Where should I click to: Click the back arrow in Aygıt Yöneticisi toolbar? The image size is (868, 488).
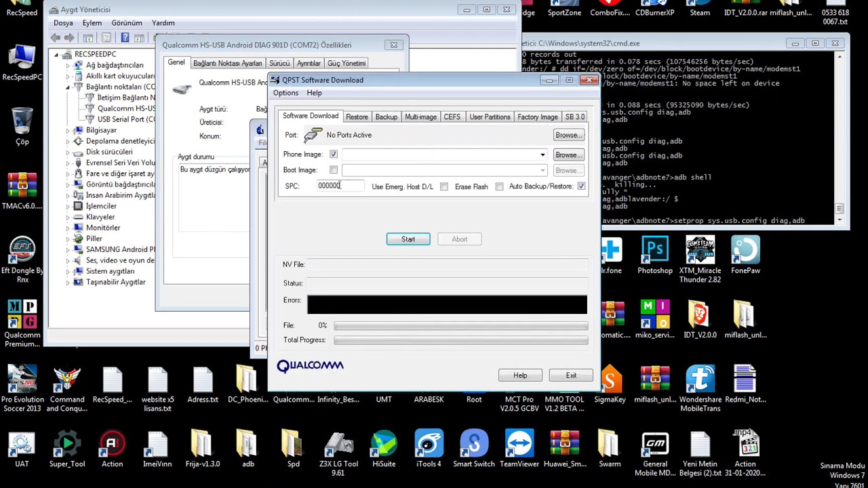click(56, 38)
